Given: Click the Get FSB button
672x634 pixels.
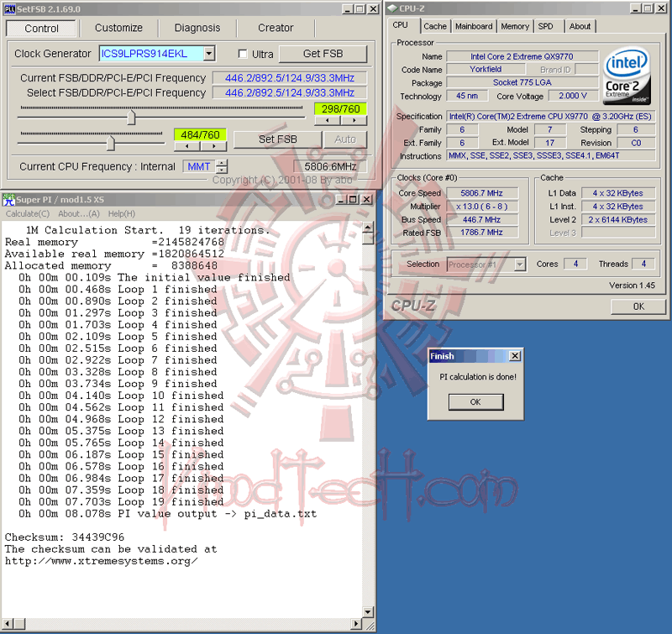Looking at the screenshot, I should (x=323, y=54).
